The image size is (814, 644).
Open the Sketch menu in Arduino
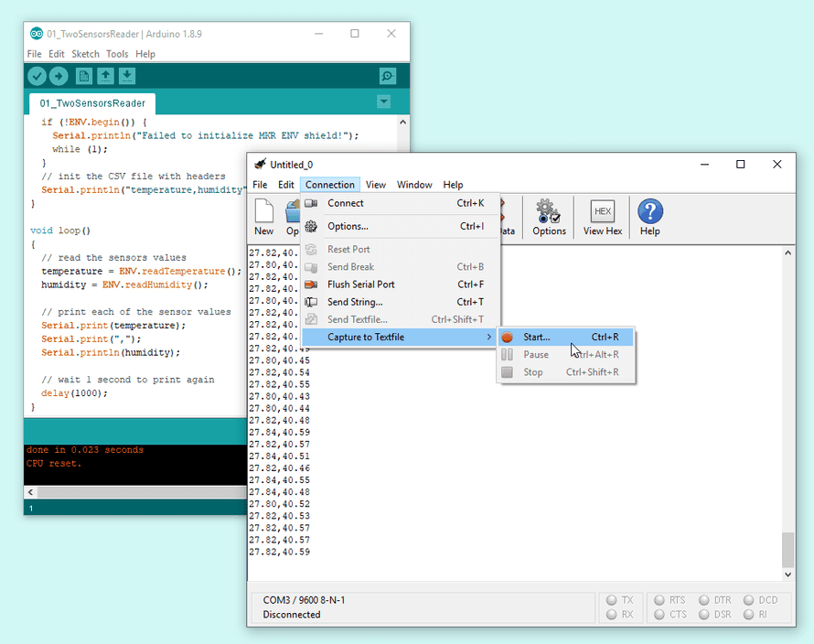[x=85, y=54]
